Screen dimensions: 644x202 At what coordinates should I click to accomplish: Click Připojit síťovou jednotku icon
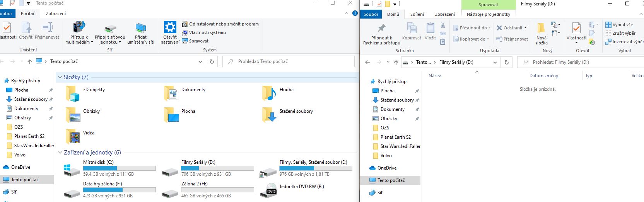click(110, 28)
